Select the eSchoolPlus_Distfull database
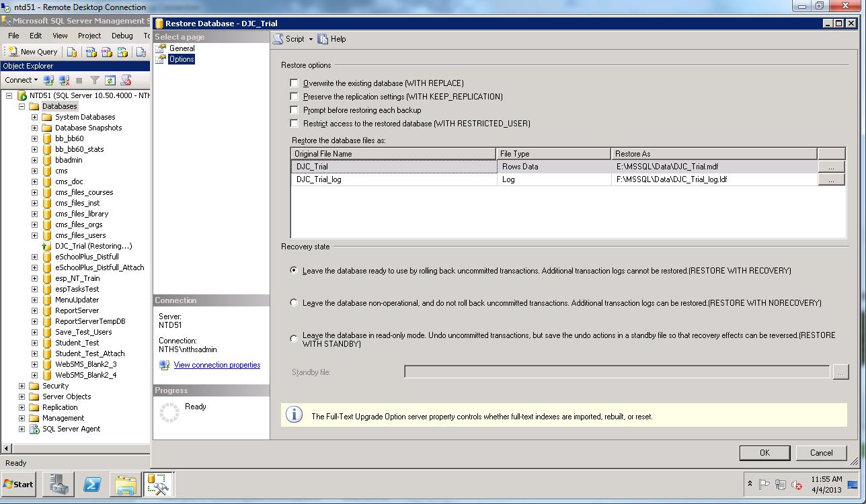This screenshot has width=866, height=504. (x=87, y=257)
